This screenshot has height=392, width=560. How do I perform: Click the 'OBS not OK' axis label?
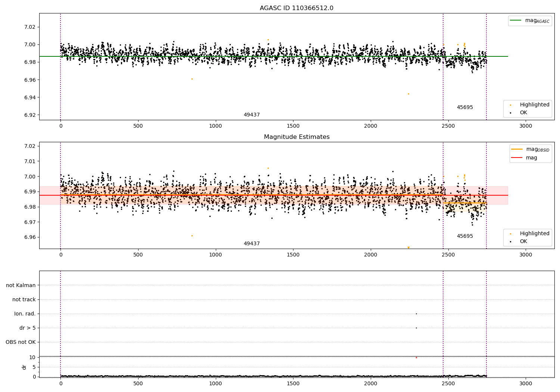pos(21,342)
